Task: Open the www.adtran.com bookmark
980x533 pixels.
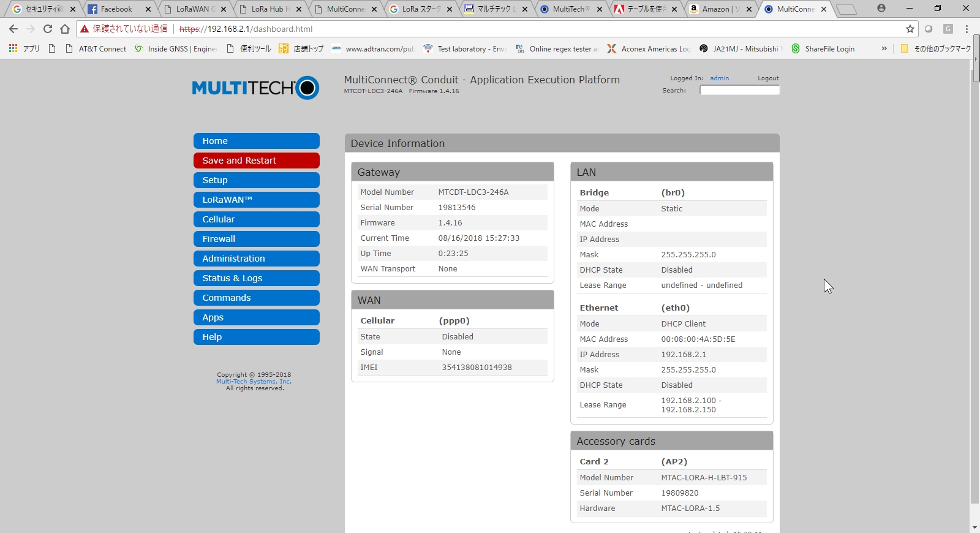Action: [x=373, y=48]
